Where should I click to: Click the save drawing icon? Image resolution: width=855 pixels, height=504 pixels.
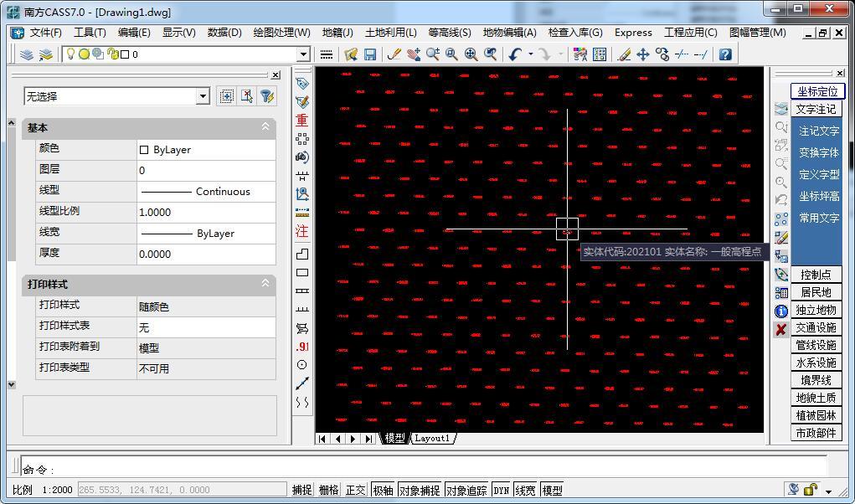(x=370, y=54)
